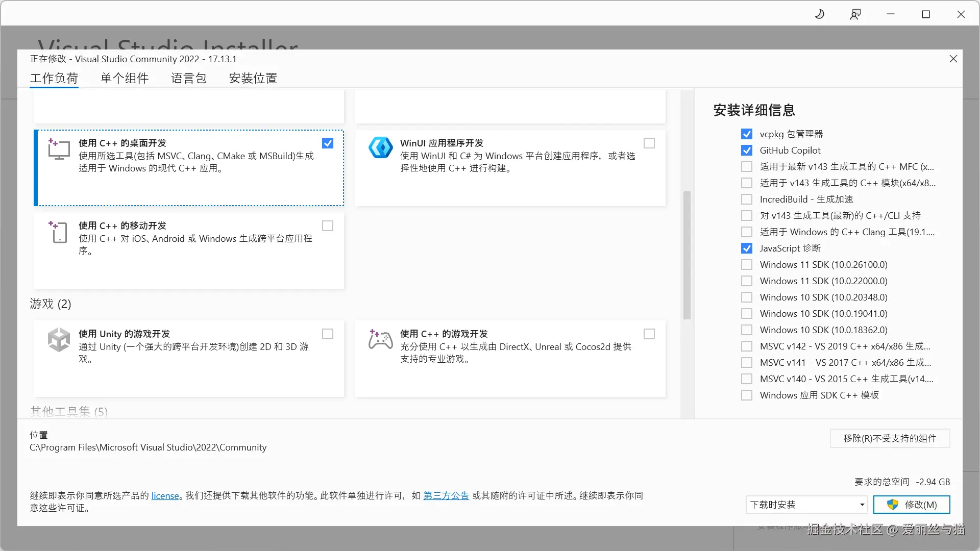This screenshot has height=551, width=980.
Task: Uncheck the GitHub Copilot component
Action: 747,151
